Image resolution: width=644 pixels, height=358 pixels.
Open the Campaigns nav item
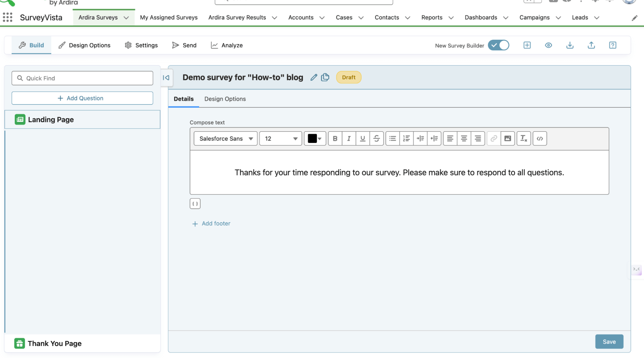(534, 17)
